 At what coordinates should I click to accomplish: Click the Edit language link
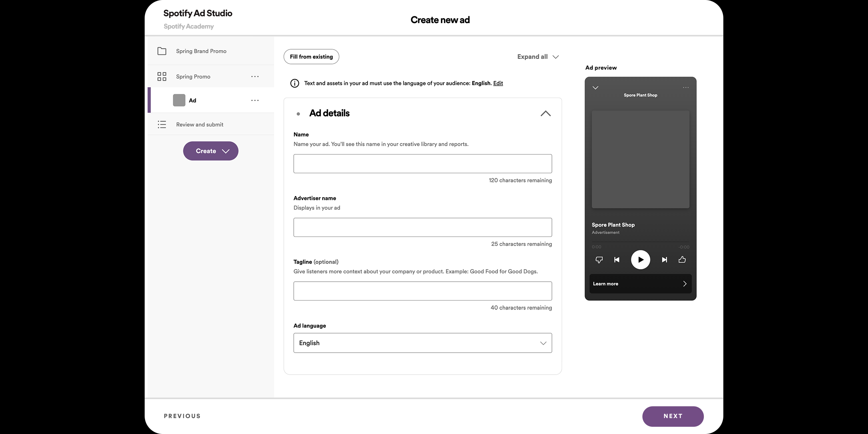[498, 83]
